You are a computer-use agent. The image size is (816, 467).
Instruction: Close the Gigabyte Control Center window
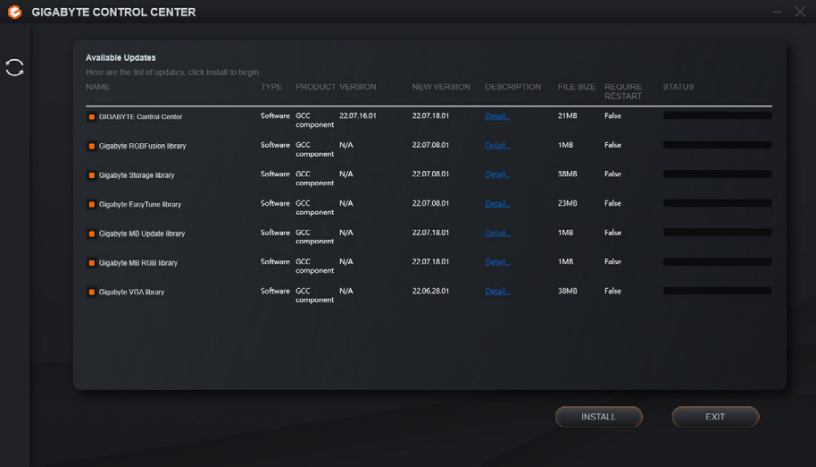[800, 11]
